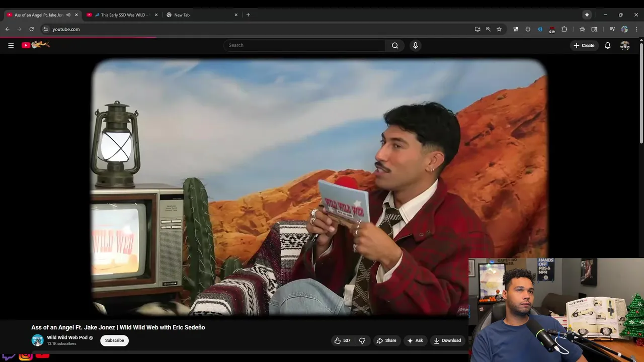Mute the Ass of an Angel tab audio
This screenshot has width=644, height=362.
[68, 15]
